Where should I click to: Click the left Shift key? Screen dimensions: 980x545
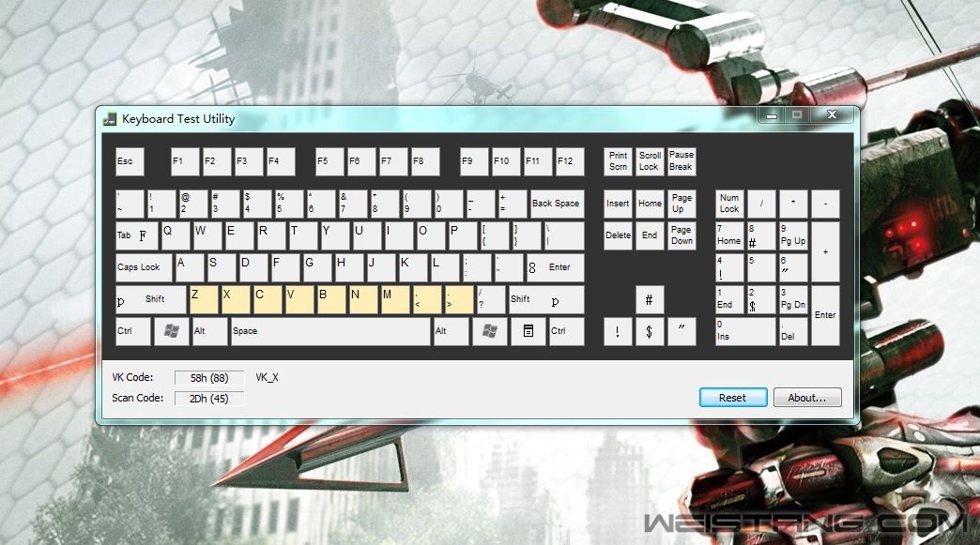pyautogui.click(x=150, y=299)
